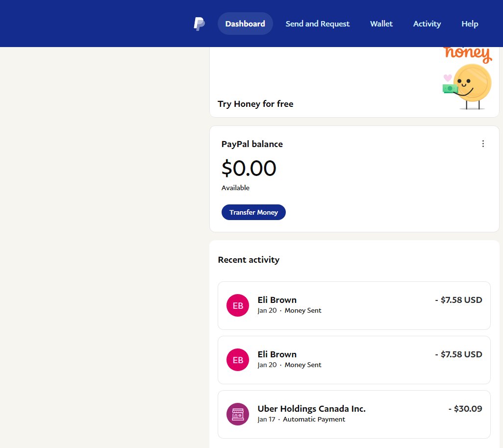The image size is (503, 448).
Task: Go to Send and Request
Action: click(x=317, y=24)
